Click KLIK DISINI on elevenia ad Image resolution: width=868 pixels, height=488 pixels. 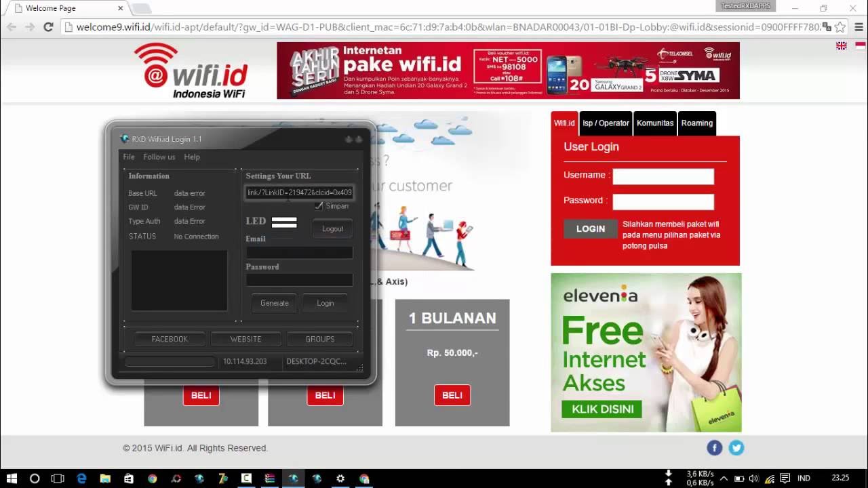[602, 409]
